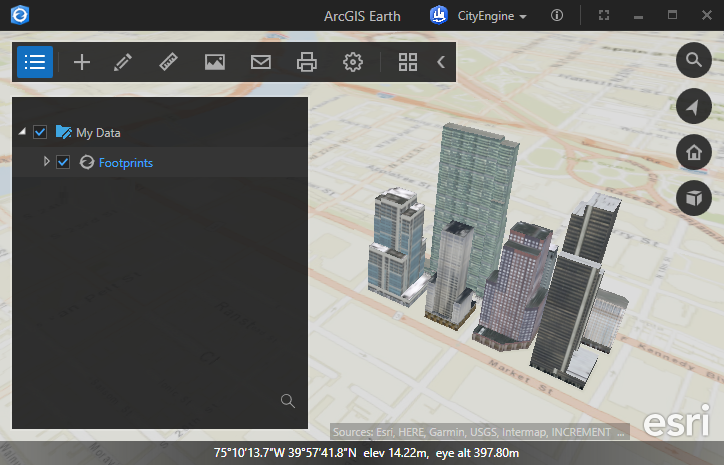The image size is (724, 465).
Task: Select the Draw pencil tool
Action: (123, 62)
